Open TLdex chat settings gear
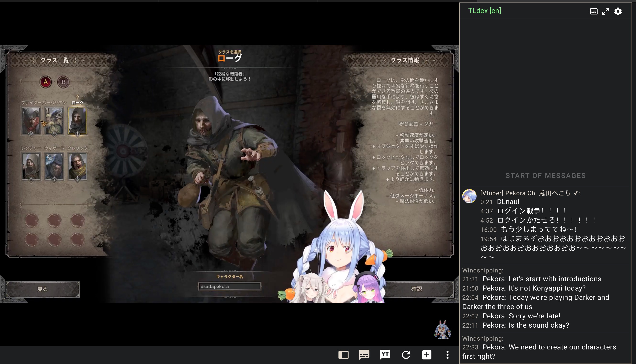This screenshot has width=636, height=364. point(618,11)
